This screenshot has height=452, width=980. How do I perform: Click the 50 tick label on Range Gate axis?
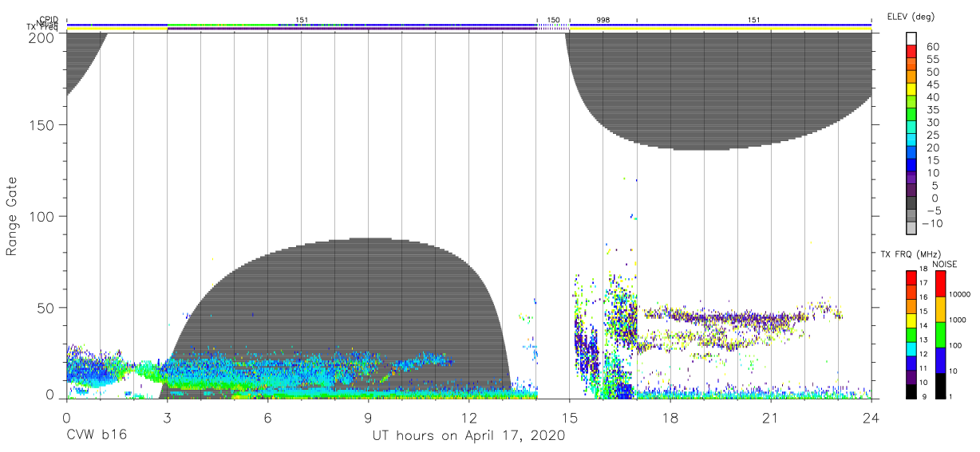[45, 307]
